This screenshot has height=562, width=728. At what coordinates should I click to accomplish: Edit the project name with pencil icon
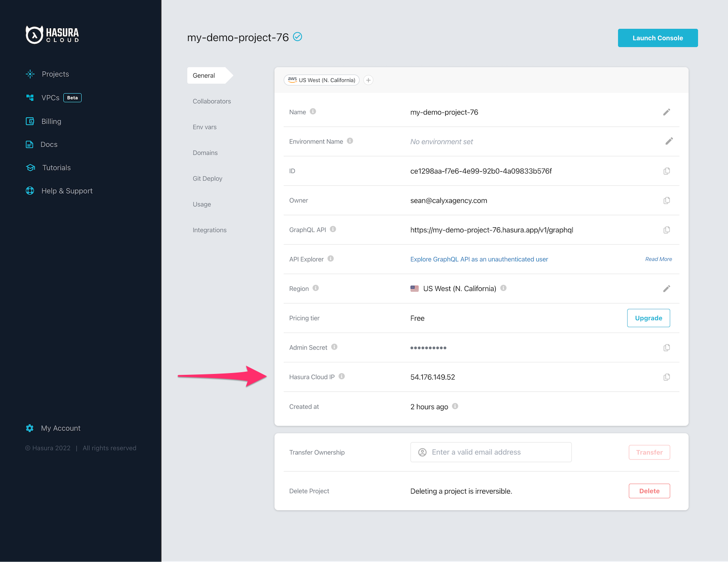tap(667, 112)
